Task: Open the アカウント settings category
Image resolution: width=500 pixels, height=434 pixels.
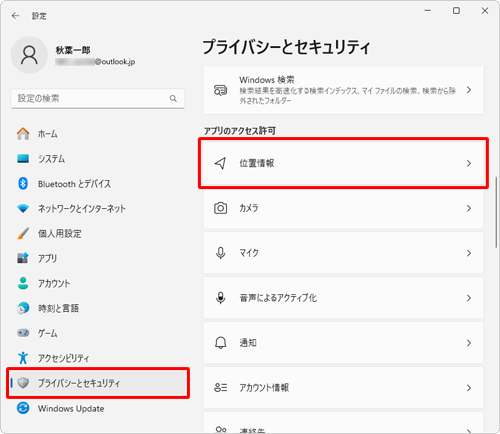Action: (98, 283)
